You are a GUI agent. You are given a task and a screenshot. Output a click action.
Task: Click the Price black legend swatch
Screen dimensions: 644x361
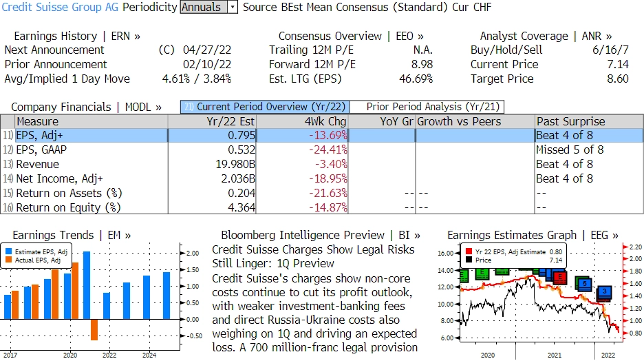(x=469, y=260)
